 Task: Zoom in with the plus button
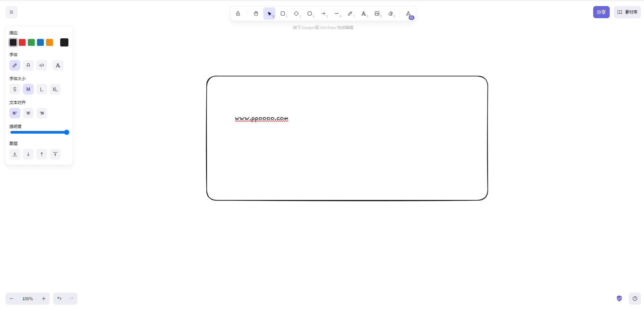(44, 299)
